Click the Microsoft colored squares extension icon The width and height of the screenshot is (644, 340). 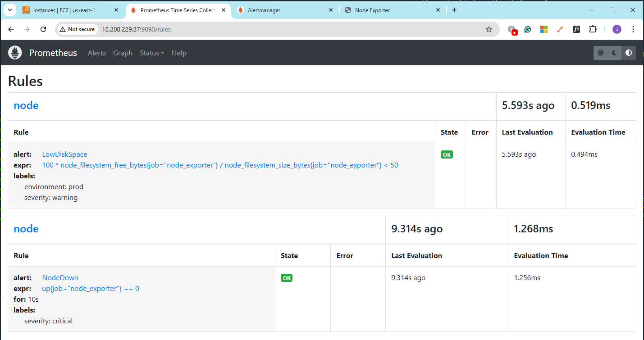click(544, 29)
